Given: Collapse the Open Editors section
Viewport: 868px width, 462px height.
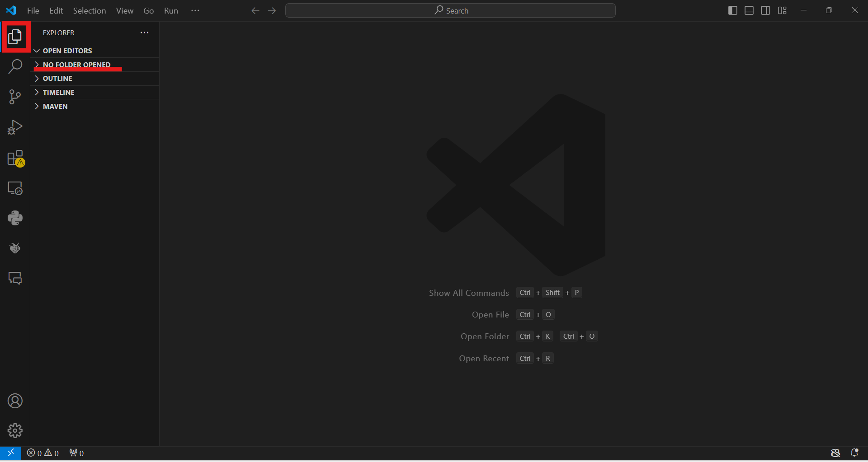Looking at the screenshot, I should (94, 51).
